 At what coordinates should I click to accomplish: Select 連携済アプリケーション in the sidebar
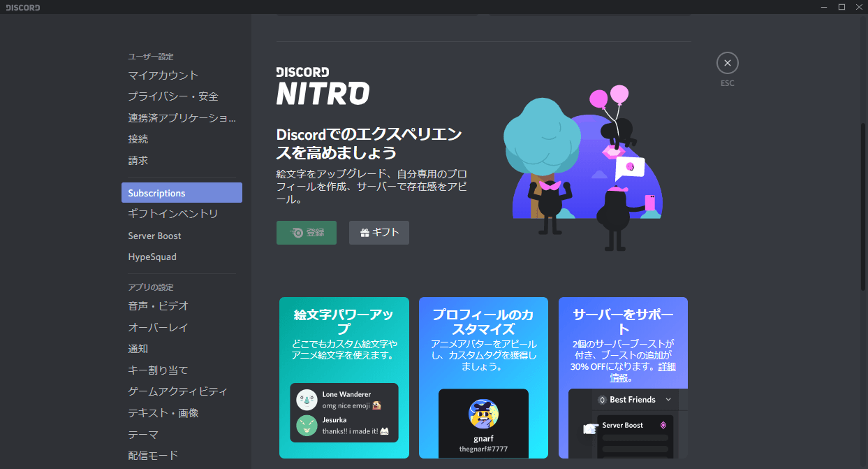tap(182, 118)
